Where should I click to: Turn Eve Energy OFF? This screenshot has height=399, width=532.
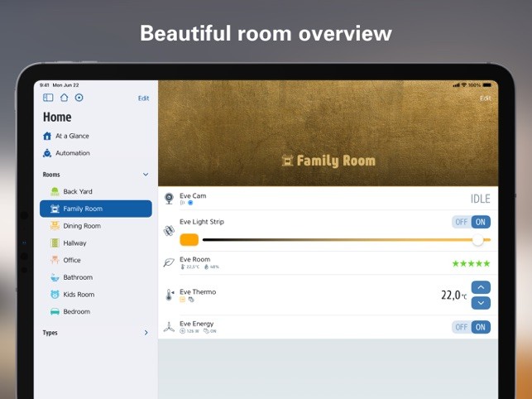[462, 327]
